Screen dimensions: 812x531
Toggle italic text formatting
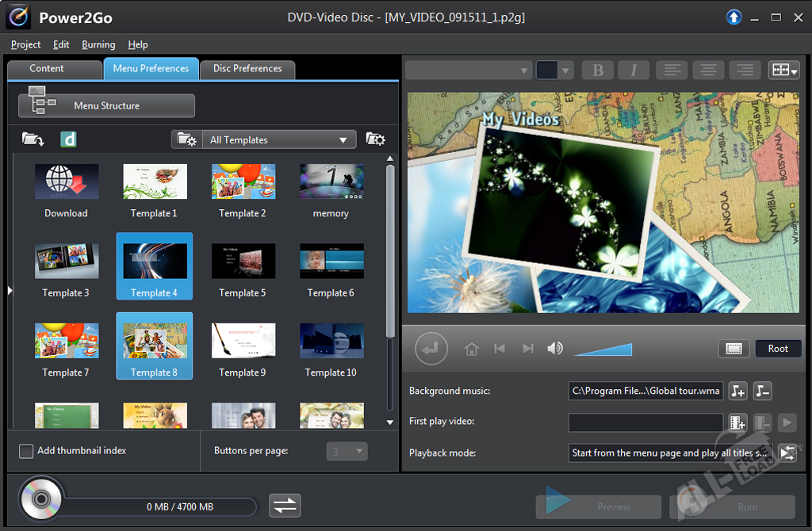click(x=634, y=70)
